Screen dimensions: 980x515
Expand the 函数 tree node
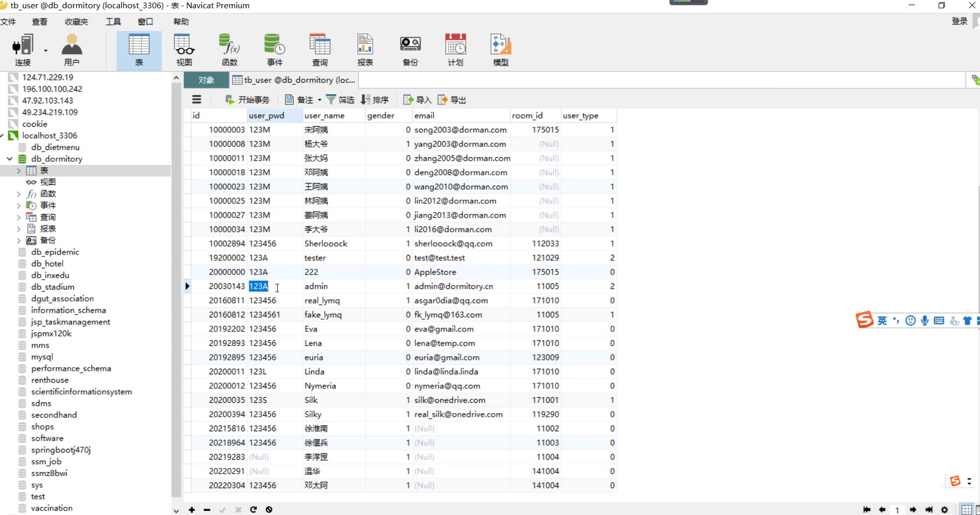[x=19, y=194]
